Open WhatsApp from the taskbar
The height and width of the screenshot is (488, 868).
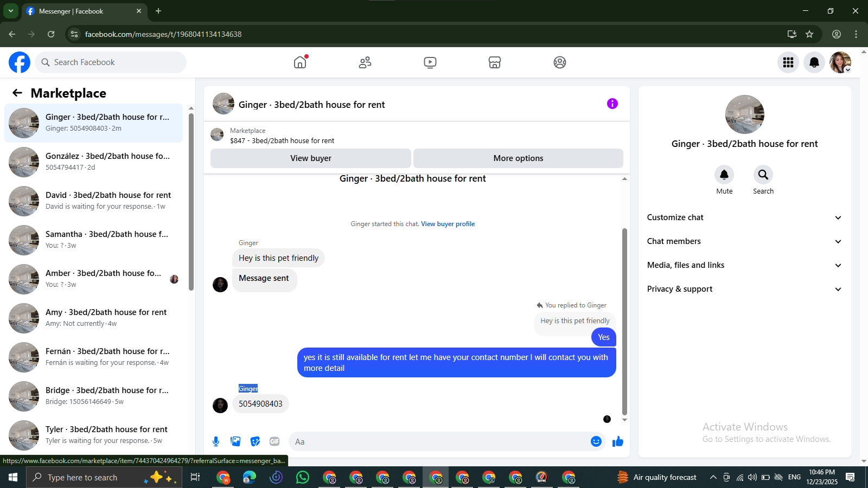coord(303,477)
